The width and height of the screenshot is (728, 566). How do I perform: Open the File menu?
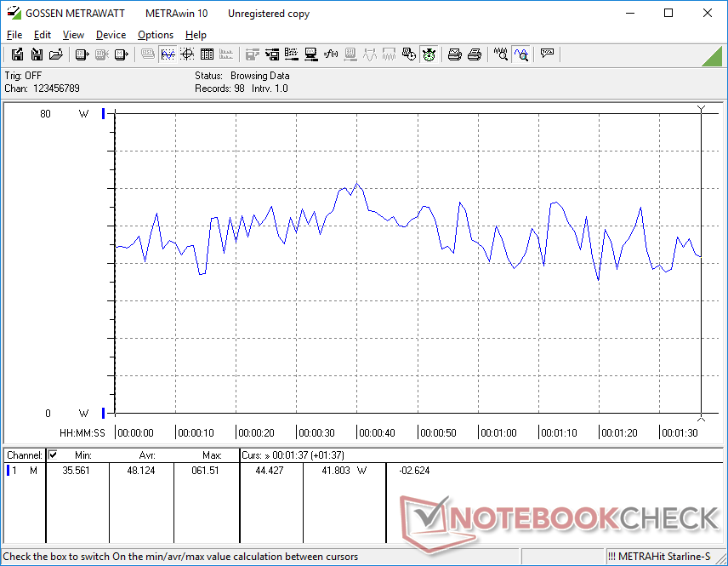click(x=14, y=35)
